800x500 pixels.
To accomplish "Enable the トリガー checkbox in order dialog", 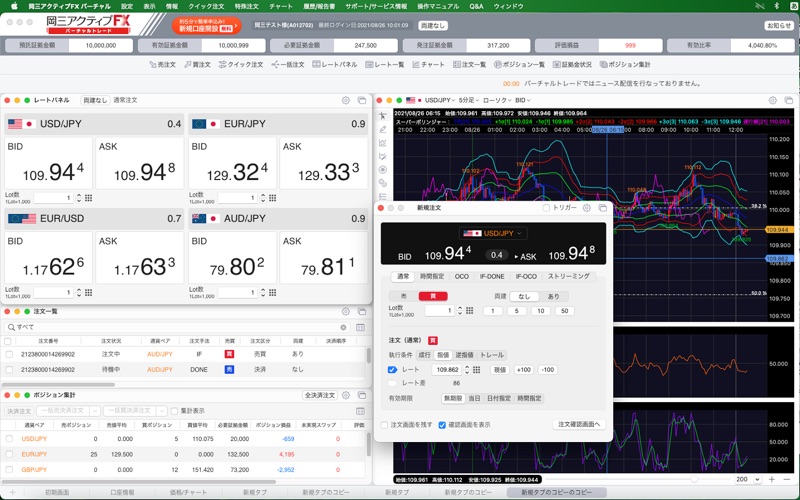I will coord(547,208).
